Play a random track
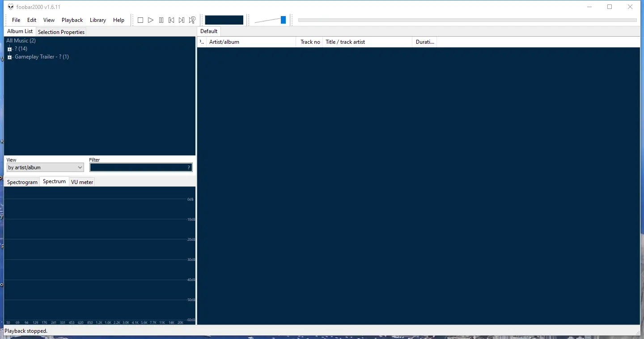This screenshot has height=339, width=644. pyautogui.click(x=192, y=20)
